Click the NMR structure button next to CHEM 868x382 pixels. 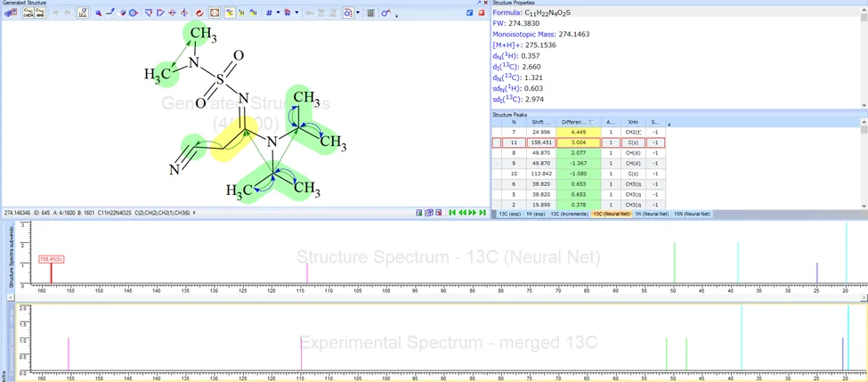(40, 12)
